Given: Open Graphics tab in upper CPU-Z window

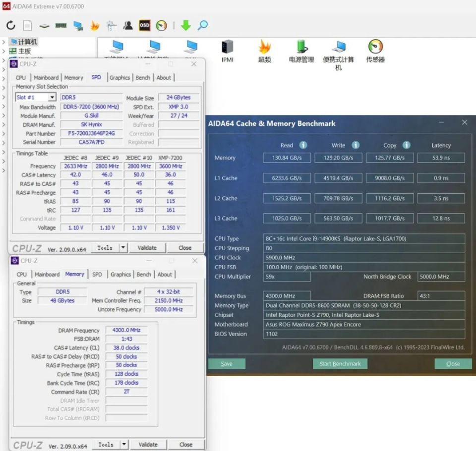Looking at the screenshot, I should click(x=119, y=78).
